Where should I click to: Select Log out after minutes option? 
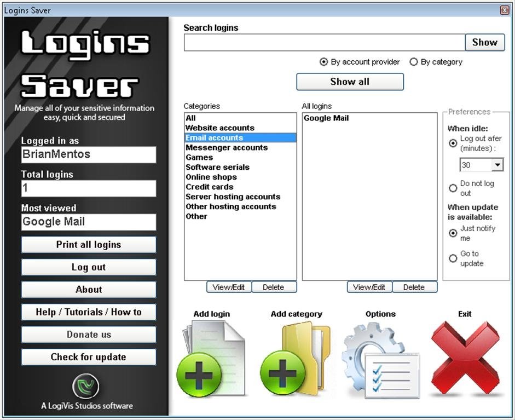click(x=453, y=143)
